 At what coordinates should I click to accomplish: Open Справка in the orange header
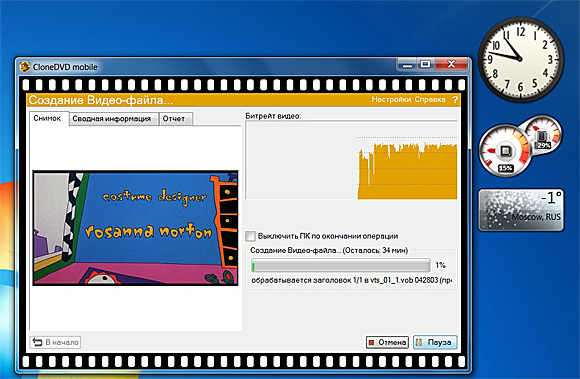click(x=430, y=100)
